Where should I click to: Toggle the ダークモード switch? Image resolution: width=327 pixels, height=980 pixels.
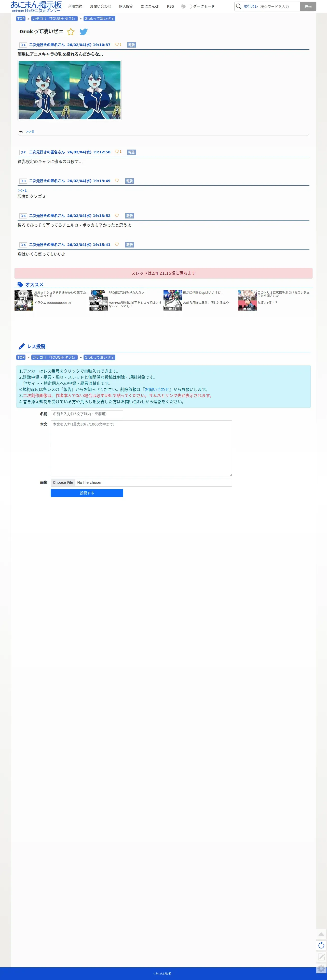tap(186, 6)
